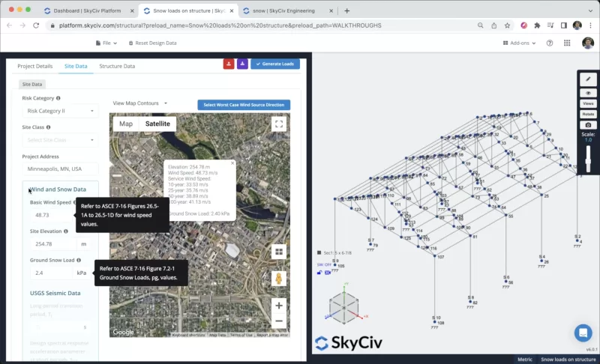Screen dimensions: 600x364
Task: Click the Site Elevation info icon
Action: tap(66, 231)
